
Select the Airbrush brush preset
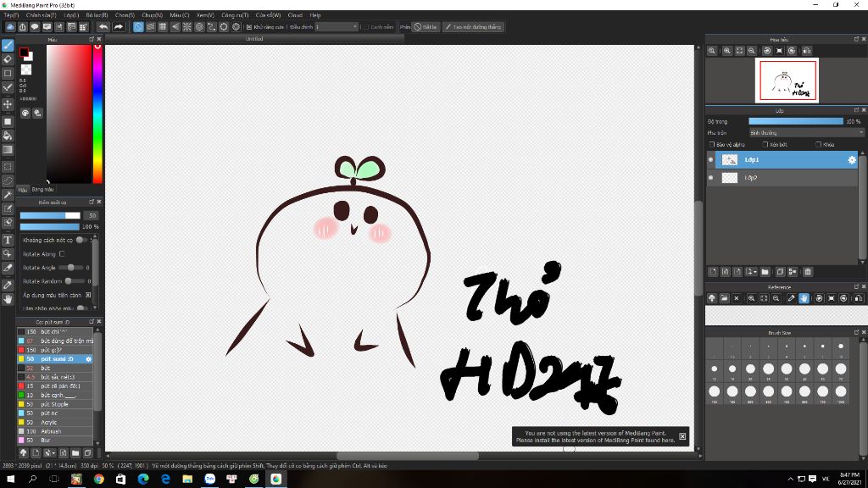point(54,431)
